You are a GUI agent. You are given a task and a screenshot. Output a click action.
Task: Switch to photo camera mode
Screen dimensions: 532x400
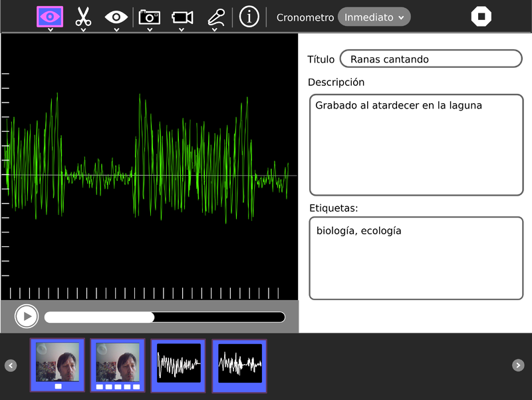149,17
